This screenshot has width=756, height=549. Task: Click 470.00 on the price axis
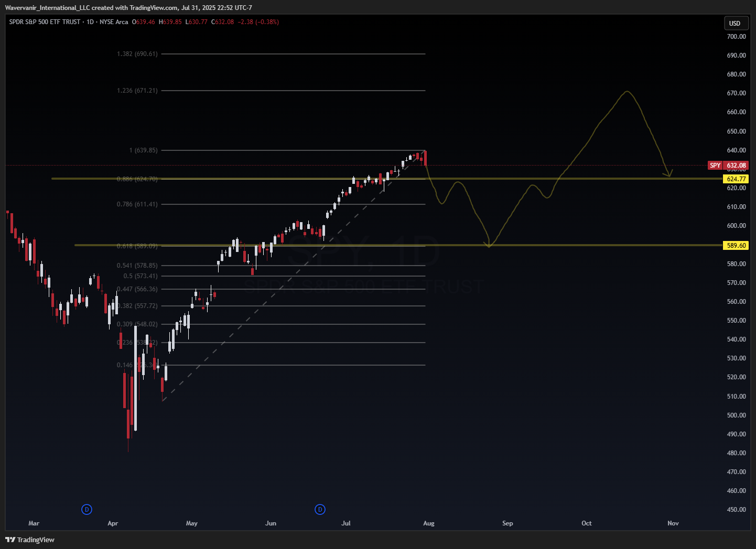pyautogui.click(x=736, y=472)
